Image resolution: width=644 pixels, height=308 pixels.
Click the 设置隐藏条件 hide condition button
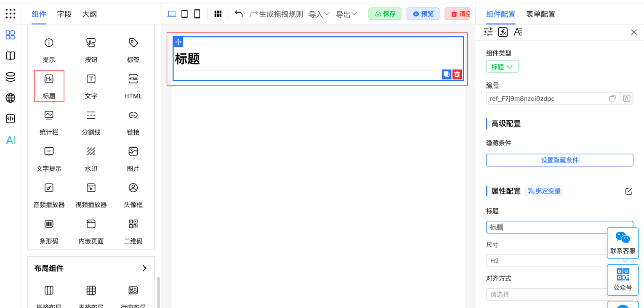coord(559,160)
